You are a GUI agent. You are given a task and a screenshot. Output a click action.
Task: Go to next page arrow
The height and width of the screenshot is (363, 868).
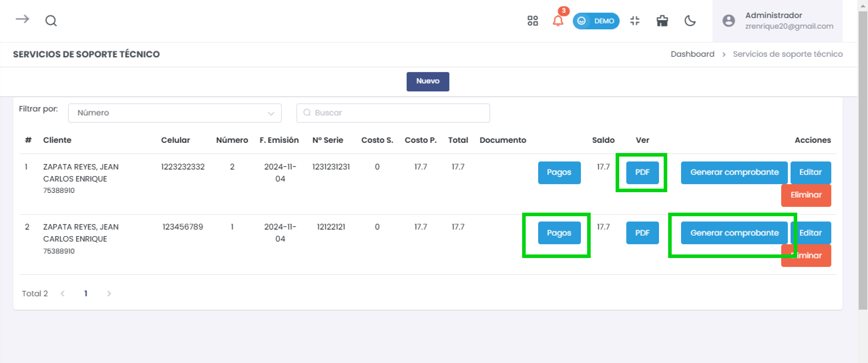pyautogui.click(x=109, y=294)
